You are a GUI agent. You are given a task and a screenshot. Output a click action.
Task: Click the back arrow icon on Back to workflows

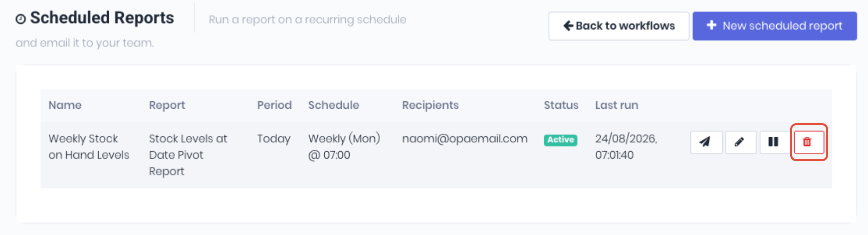[x=568, y=25]
